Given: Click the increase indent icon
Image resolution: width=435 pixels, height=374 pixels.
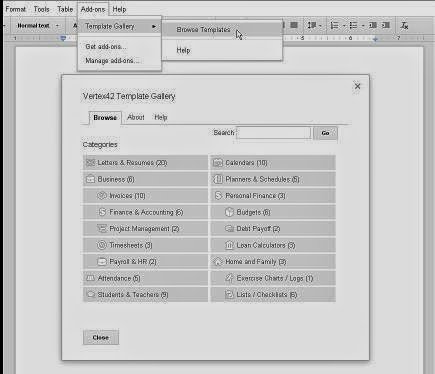Looking at the screenshot, I should [x=386, y=25].
